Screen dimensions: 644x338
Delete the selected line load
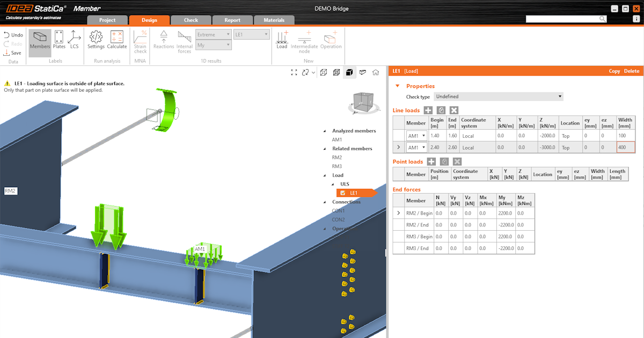click(453, 110)
